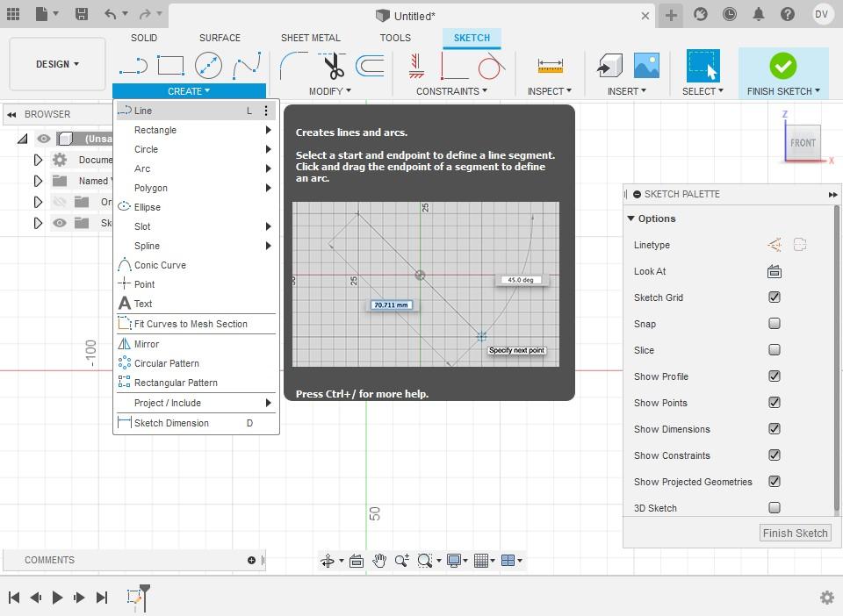Click the Insert Canvas image icon

pyautogui.click(x=646, y=66)
